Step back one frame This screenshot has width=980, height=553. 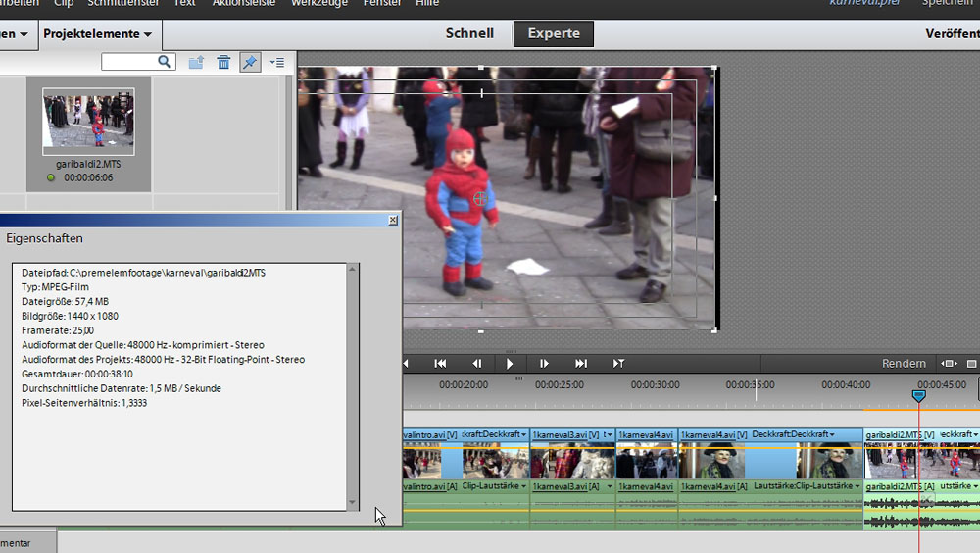pos(477,364)
